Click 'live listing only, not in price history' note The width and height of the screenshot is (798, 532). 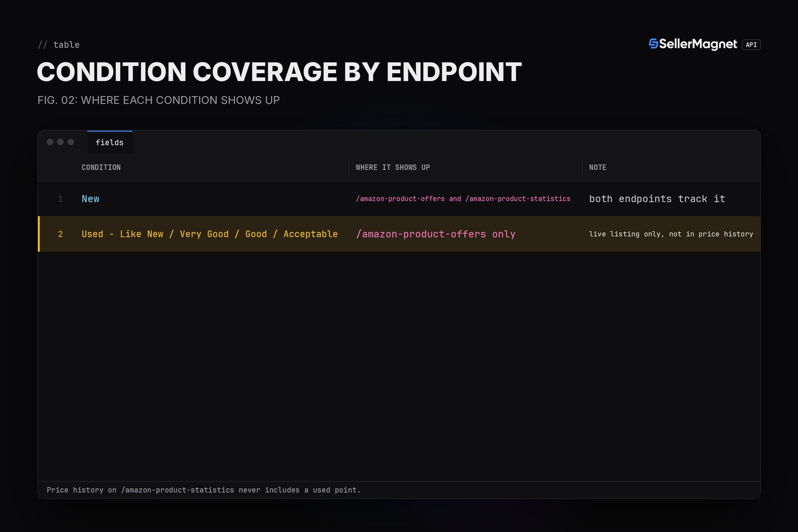(x=671, y=234)
